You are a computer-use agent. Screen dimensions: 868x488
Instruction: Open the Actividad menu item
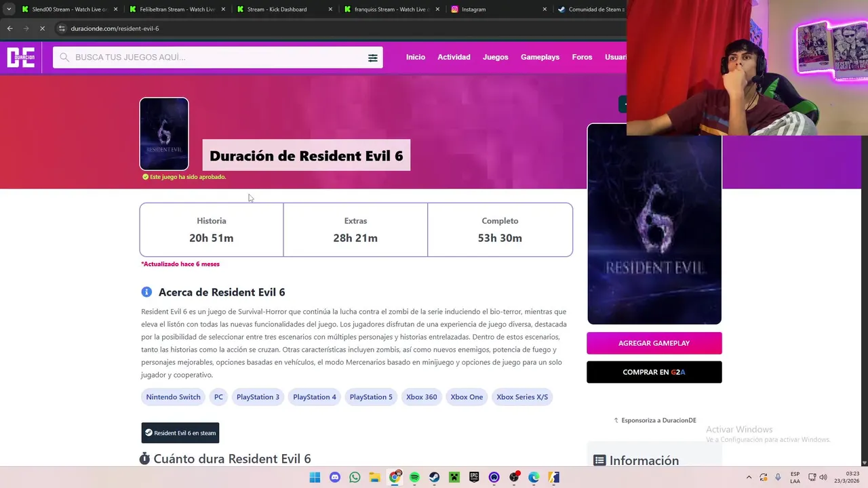tap(454, 57)
